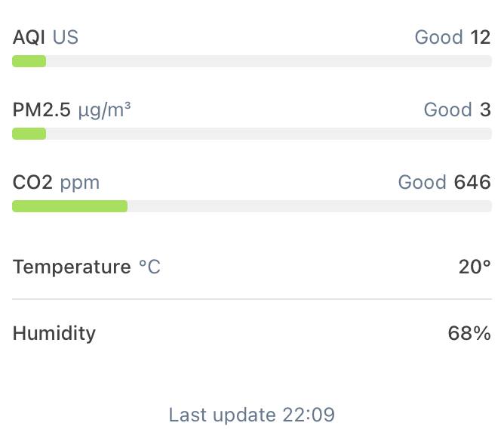
Task: Select the Temperature °C row label
Action: 87,267
